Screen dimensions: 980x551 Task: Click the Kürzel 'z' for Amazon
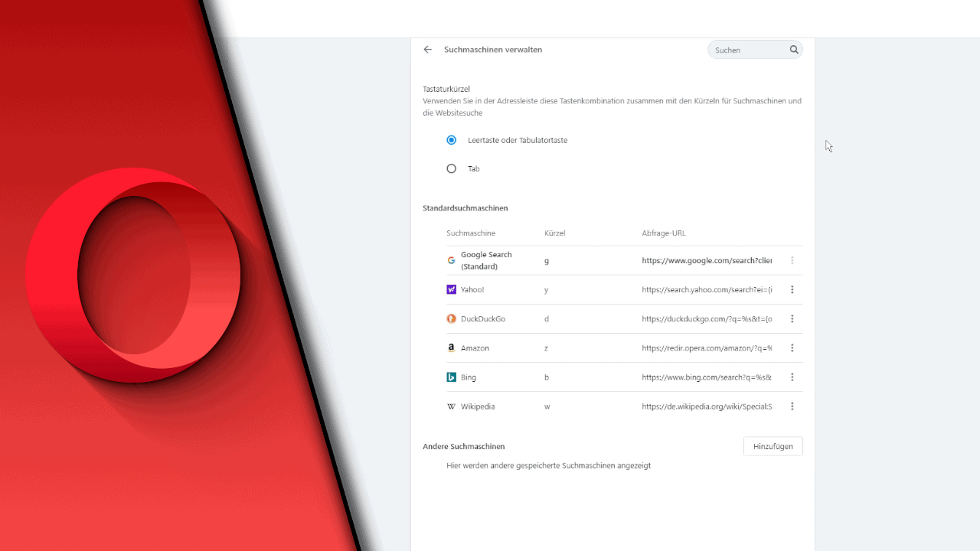547,348
